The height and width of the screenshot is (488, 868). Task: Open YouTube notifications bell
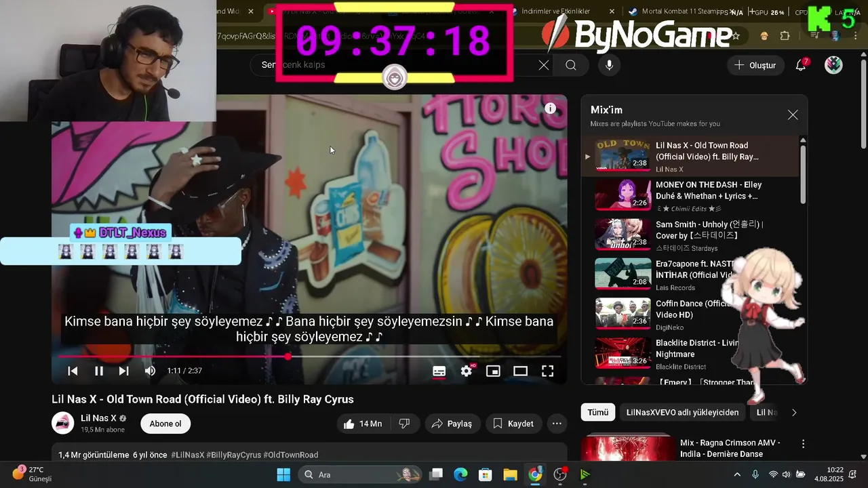tap(801, 65)
